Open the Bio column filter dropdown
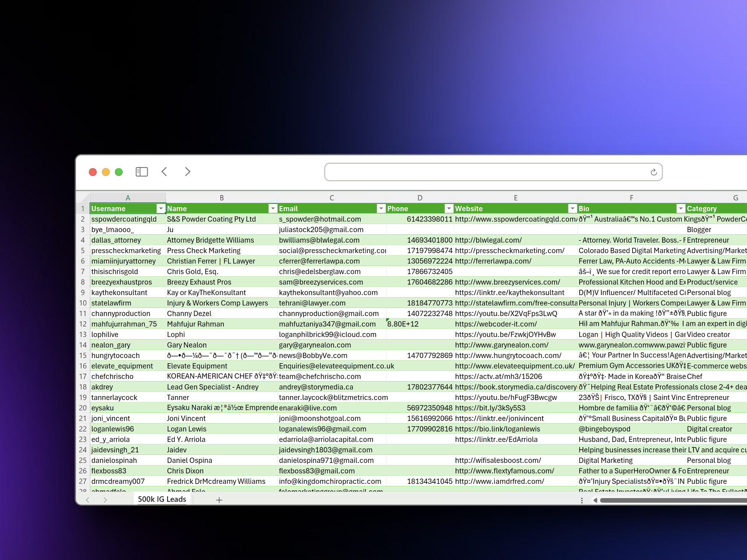 pyautogui.click(x=681, y=209)
